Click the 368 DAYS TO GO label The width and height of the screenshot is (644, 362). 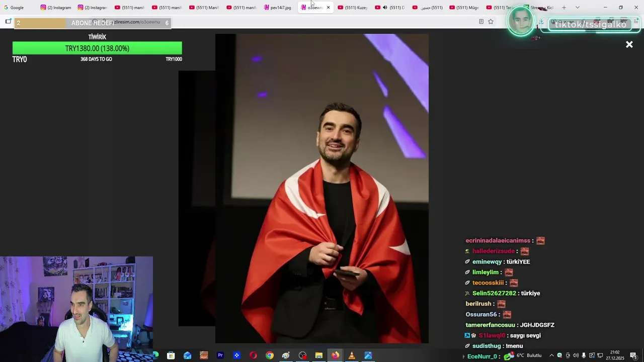[x=96, y=59]
